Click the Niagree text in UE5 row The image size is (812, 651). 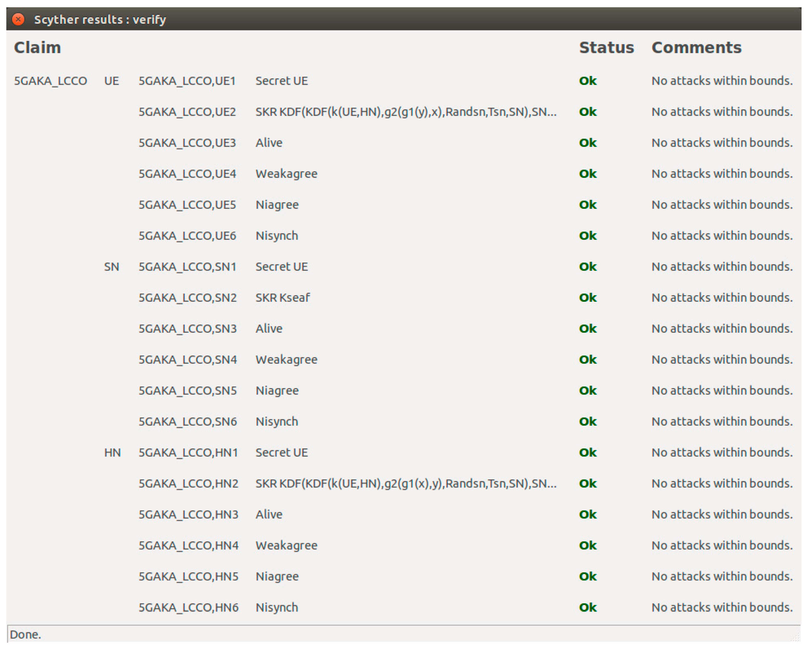(x=277, y=205)
